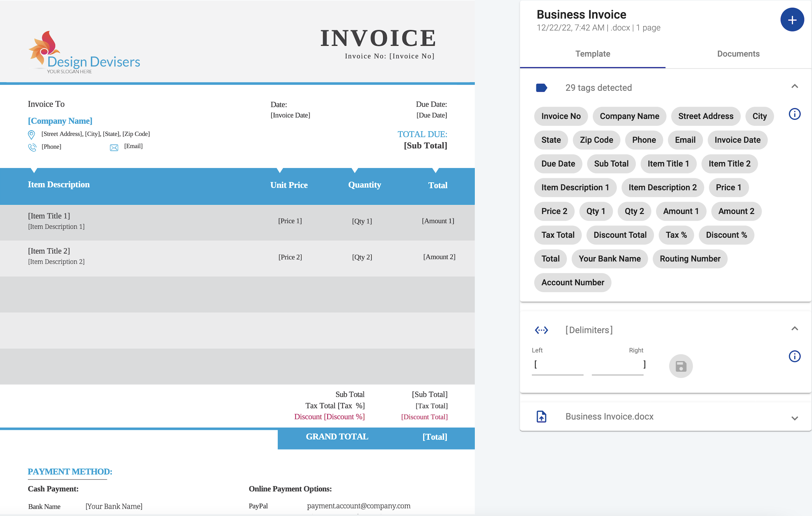The image size is (812, 516).
Task: Click the Left delimiter input field
Action: [557, 365]
